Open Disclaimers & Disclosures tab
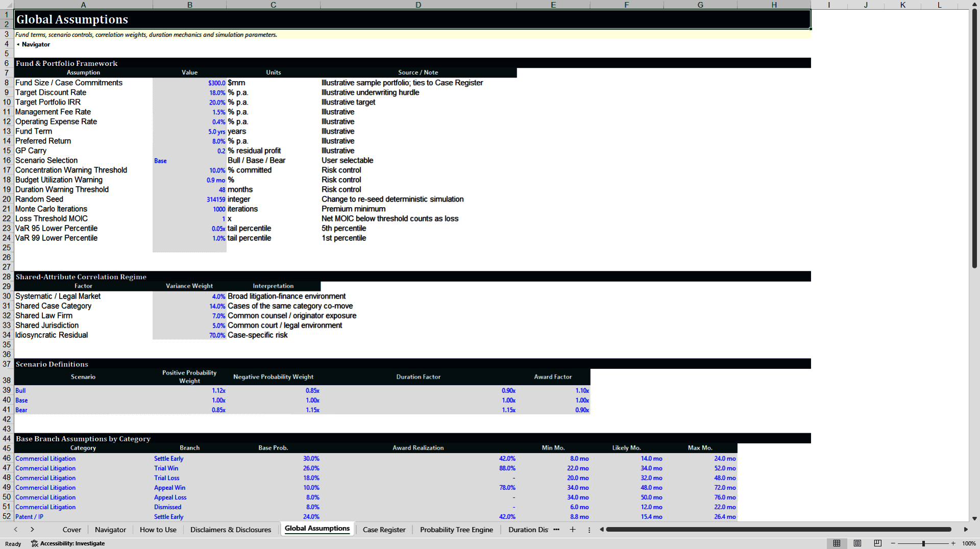Screen dimensions: 980x549 point(231,530)
